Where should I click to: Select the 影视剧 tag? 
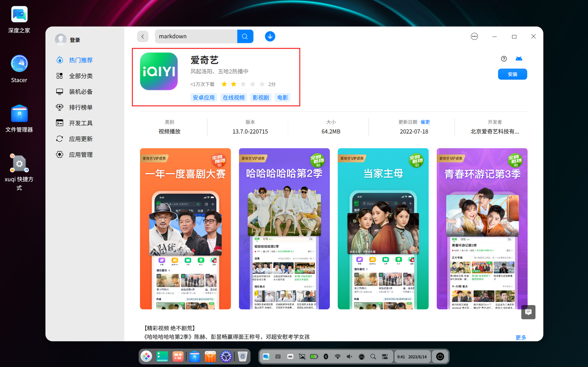click(x=260, y=97)
